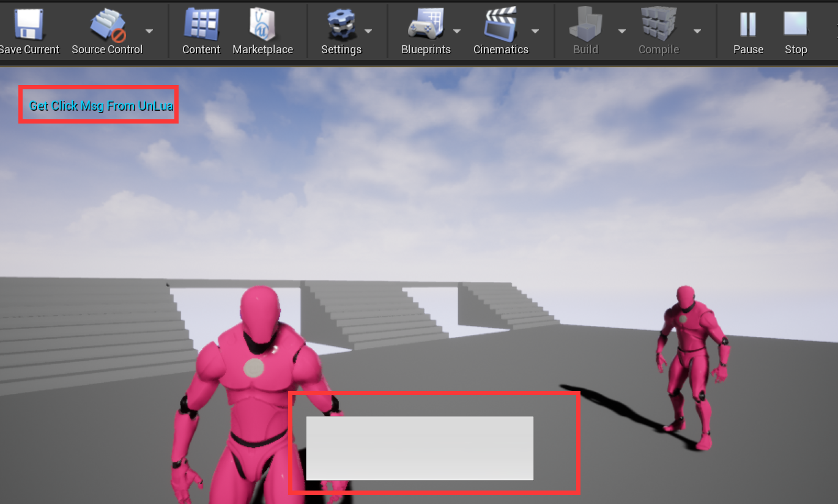Click the Get Click Msg From UnLua button
Image resolution: width=838 pixels, height=504 pixels.
point(98,105)
